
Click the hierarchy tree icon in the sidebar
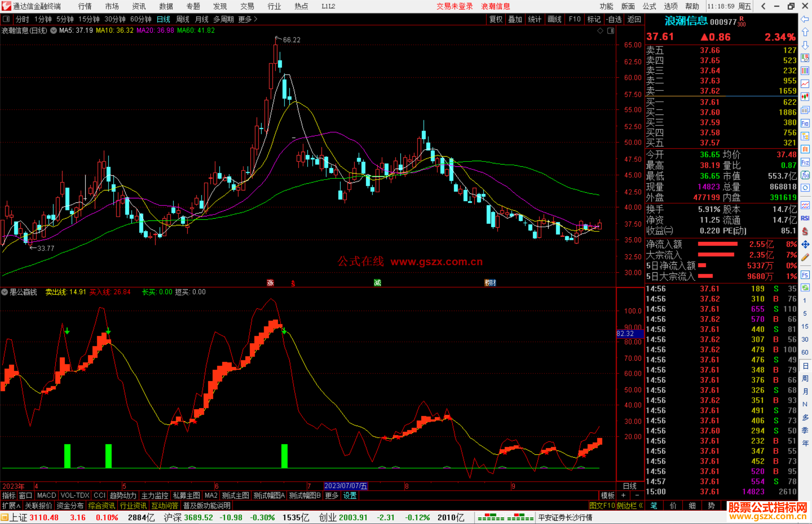click(805, 136)
